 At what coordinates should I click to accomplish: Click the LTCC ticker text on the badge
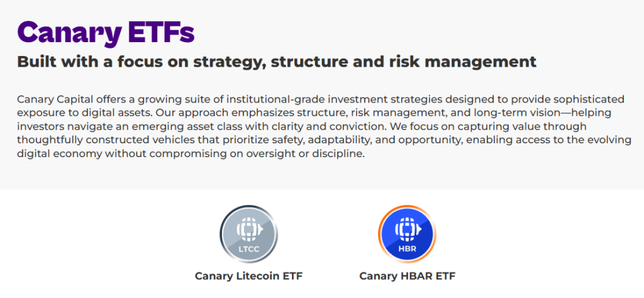coord(248,249)
